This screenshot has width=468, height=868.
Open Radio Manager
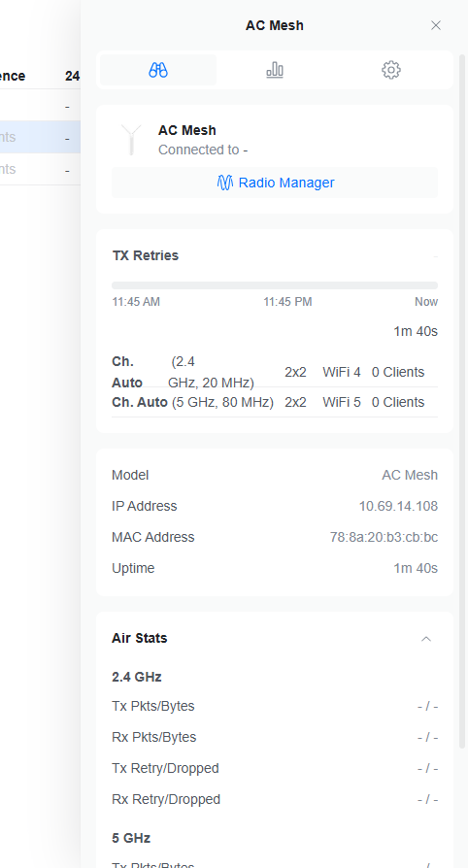[x=275, y=183]
